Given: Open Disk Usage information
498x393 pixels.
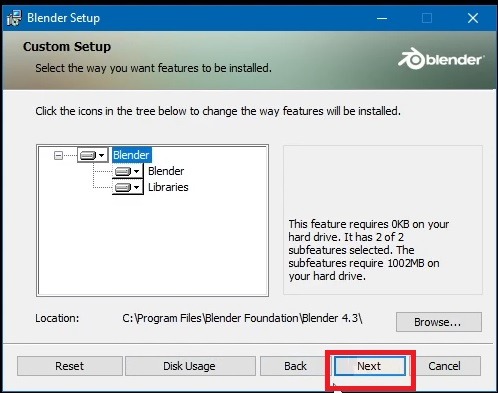Looking at the screenshot, I should coord(190,366).
